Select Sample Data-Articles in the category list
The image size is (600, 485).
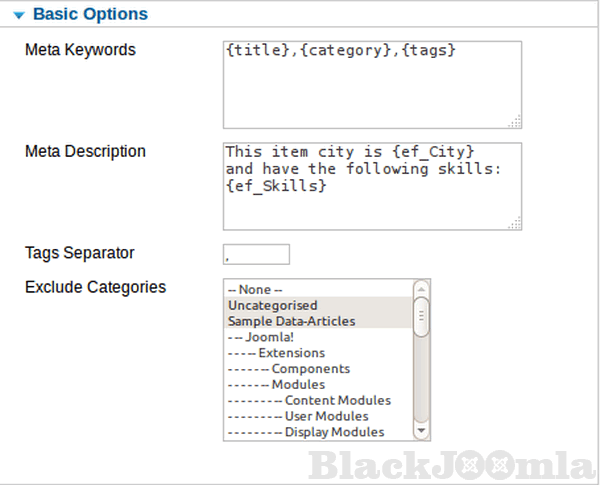pos(291,321)
